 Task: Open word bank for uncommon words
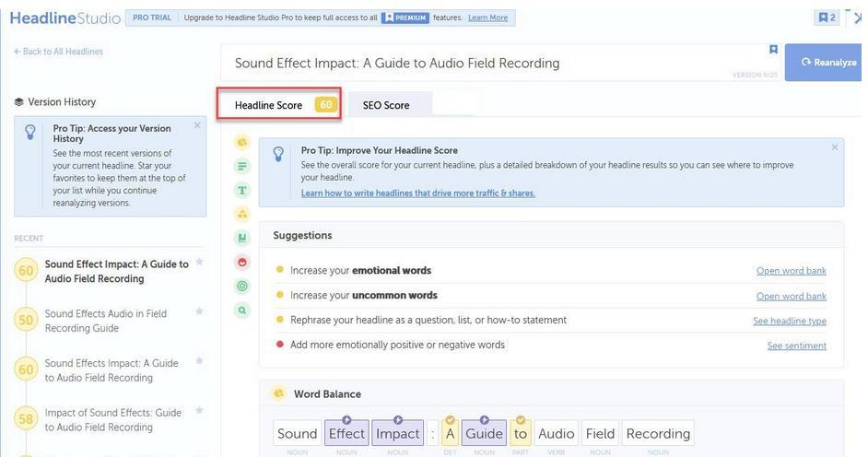791,296
